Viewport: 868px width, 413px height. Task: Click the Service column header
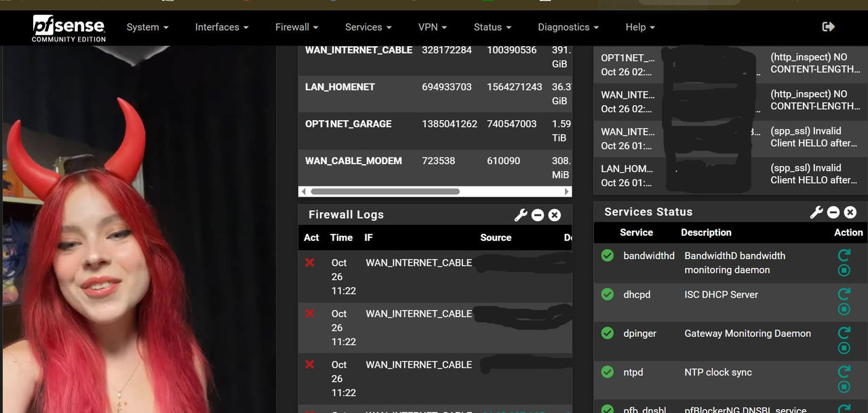click(x=636, y=232)
